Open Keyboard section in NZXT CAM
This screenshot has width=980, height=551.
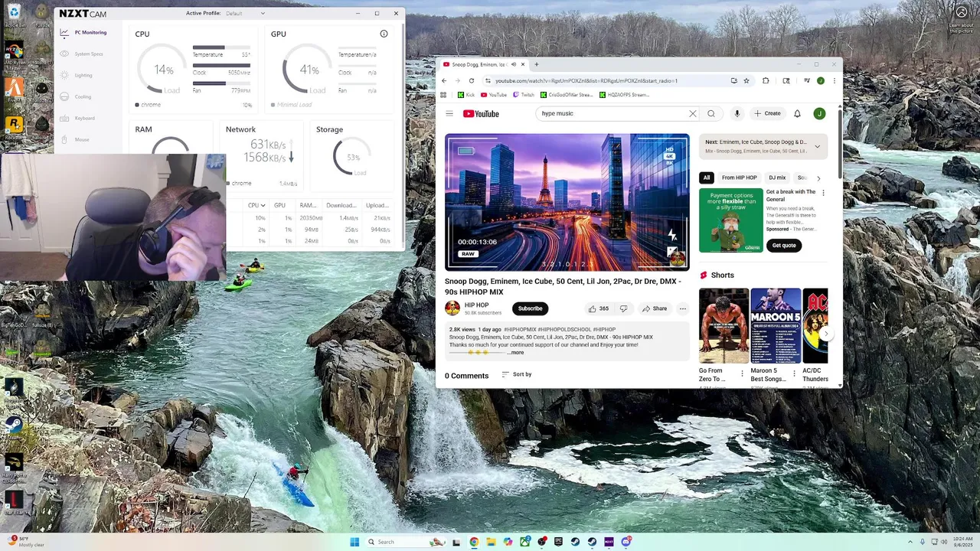click(x=78, y=119)
